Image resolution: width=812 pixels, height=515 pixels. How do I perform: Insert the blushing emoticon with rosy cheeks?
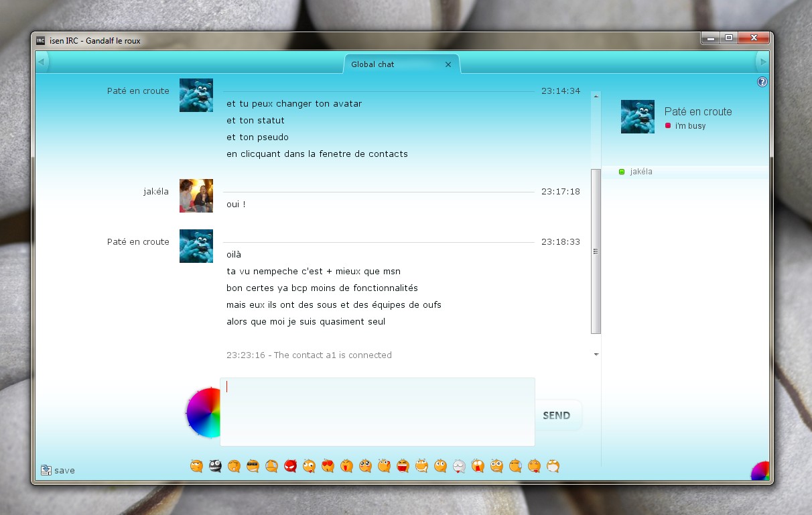click(365, 465)
